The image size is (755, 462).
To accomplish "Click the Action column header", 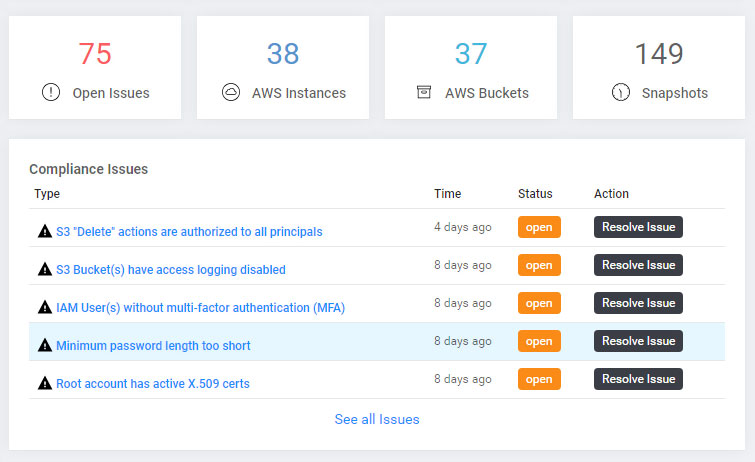I will (x=612, y=194).
